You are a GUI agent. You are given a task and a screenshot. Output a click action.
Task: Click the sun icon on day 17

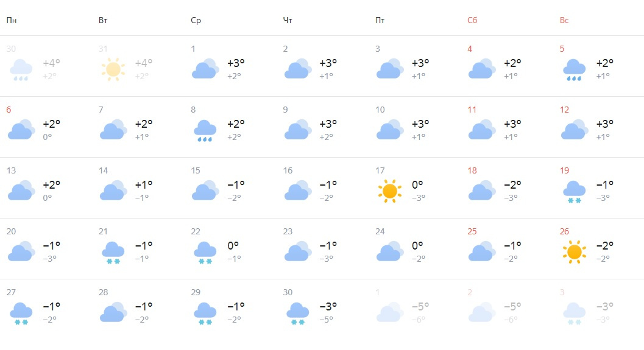point(389,191)
